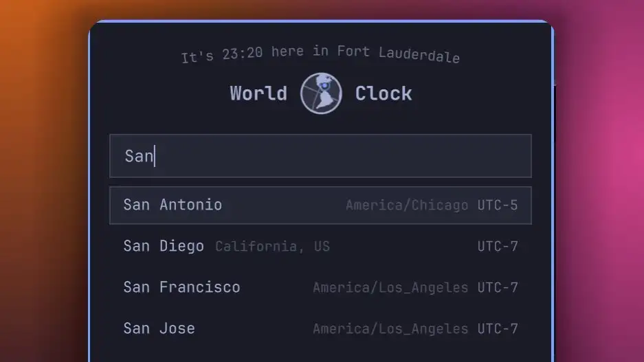Click the America/Chicago timezone label
The height and width of the screenshot is (362, 644).
coord(407,205)
